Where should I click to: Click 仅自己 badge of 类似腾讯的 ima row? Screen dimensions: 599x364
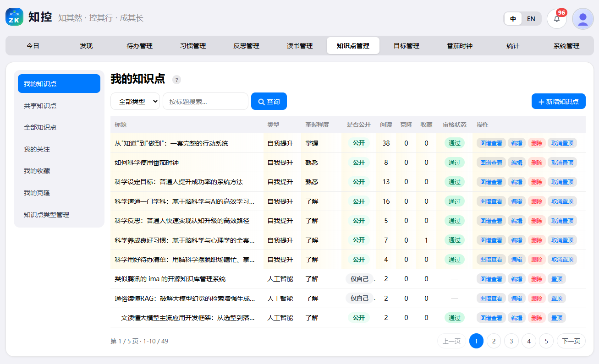(360, 279)
